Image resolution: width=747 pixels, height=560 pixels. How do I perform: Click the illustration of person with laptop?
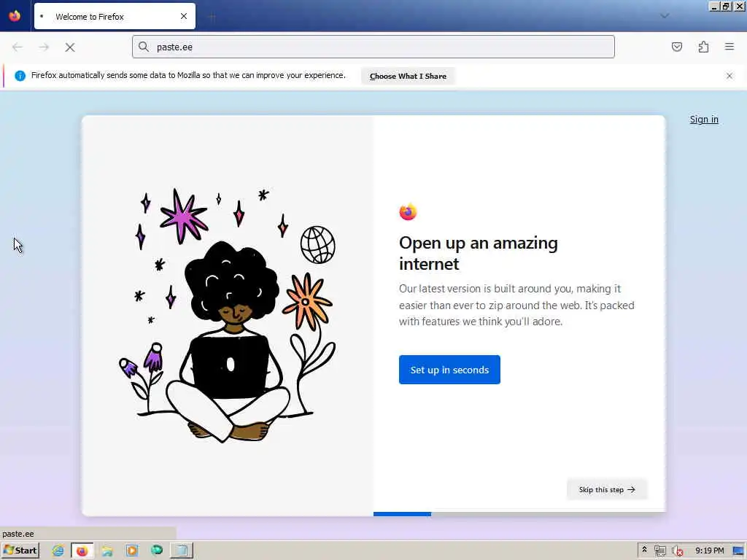coord(228,316)
